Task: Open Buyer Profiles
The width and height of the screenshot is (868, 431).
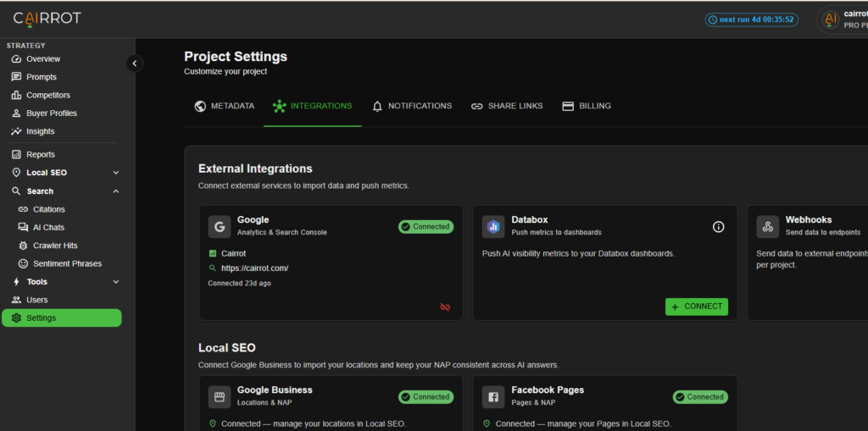Action: coord(52,113)
